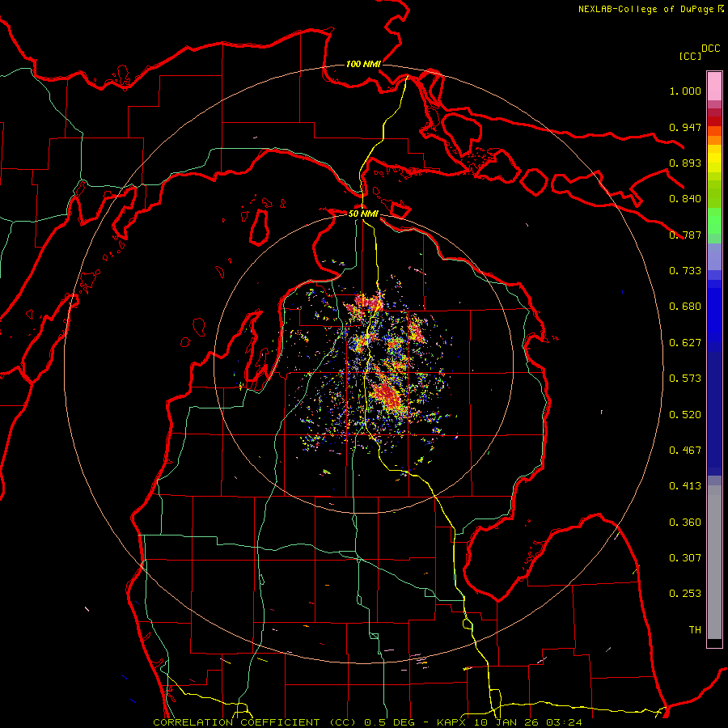Click the 50 NMI range ring label

(363, 214)
